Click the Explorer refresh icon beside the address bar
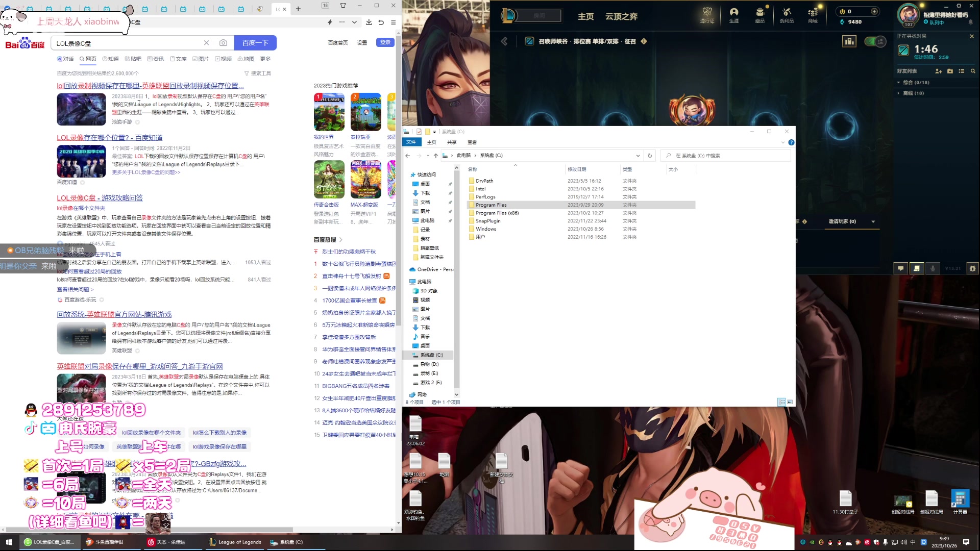This screenshot has height=551, width=980. click(x=650, y=156)
